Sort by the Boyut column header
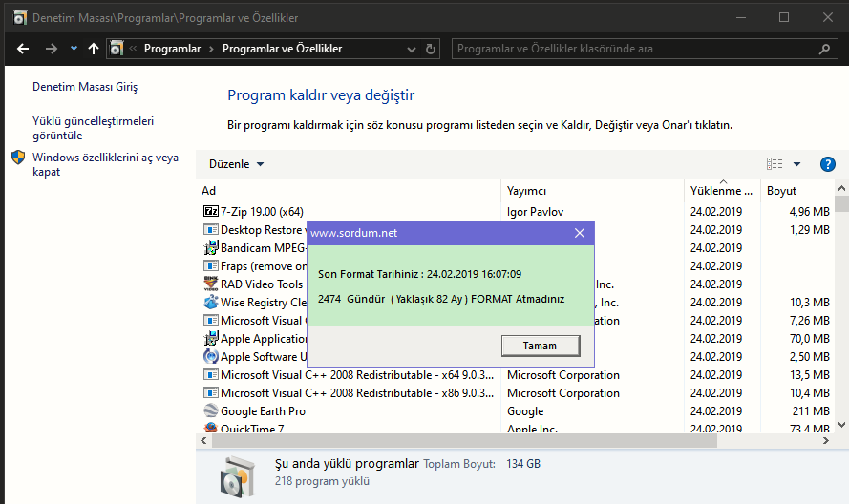Screen dimensions: 849x504 click(797, 191)
